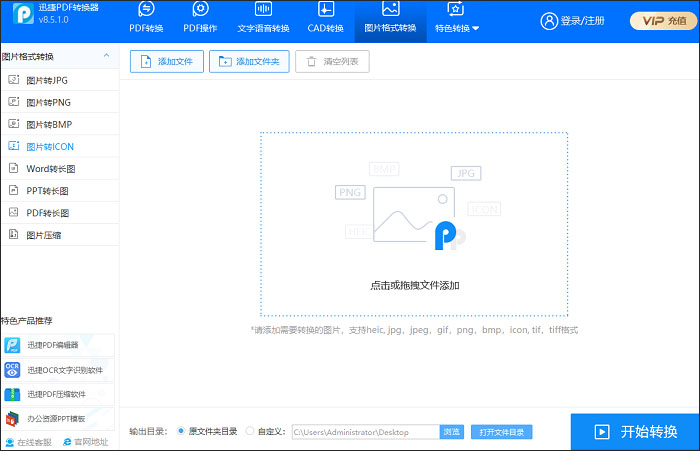Open the PDF转换 tab
The width and height of the screenshot is (700, 451).
[146, 18]
